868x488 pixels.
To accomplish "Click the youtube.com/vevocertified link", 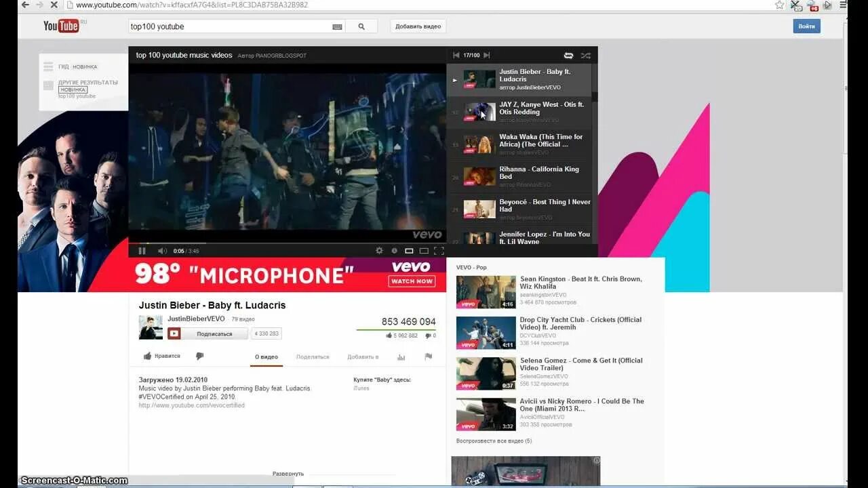I will [192, 405].
